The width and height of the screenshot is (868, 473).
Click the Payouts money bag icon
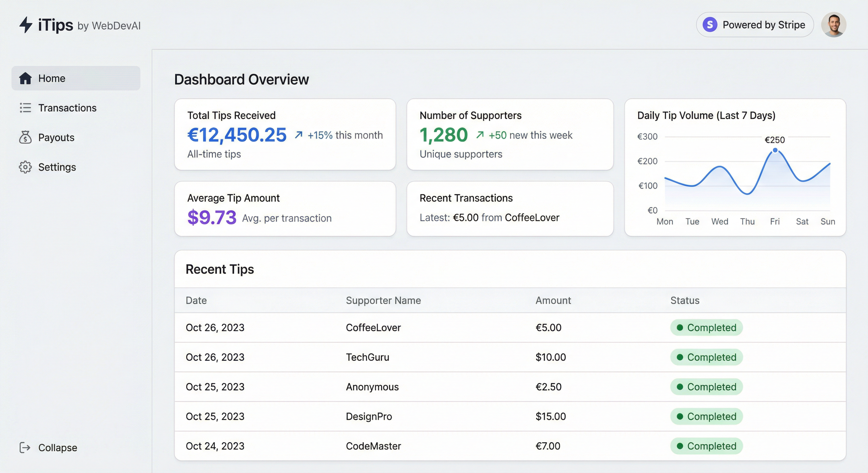click(x=25, y=137)
